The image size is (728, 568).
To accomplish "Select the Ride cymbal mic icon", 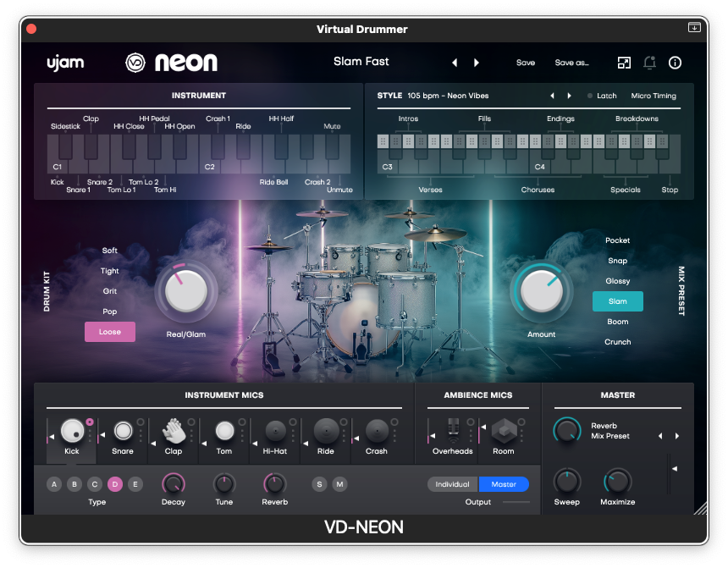I will point(327,431).
